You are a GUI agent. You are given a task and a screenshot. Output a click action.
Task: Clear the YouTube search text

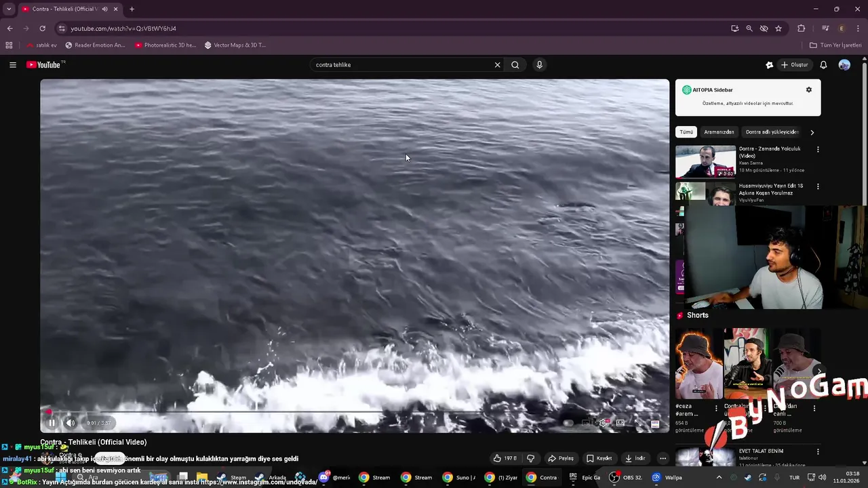(497, 65)
